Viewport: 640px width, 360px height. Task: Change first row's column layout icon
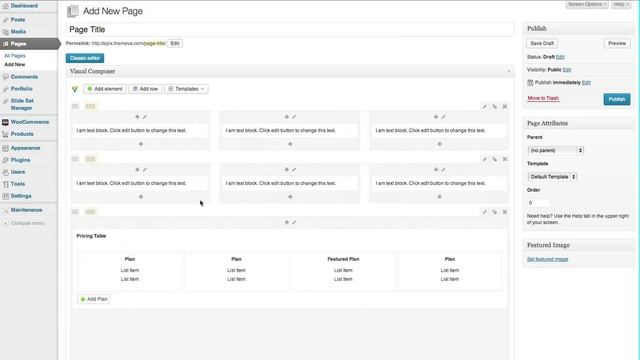click(x=90, y=106)
